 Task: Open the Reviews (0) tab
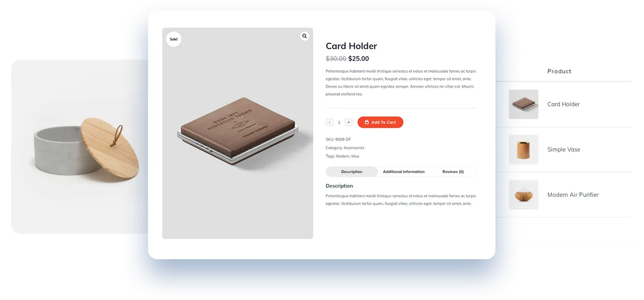(453, 172)
